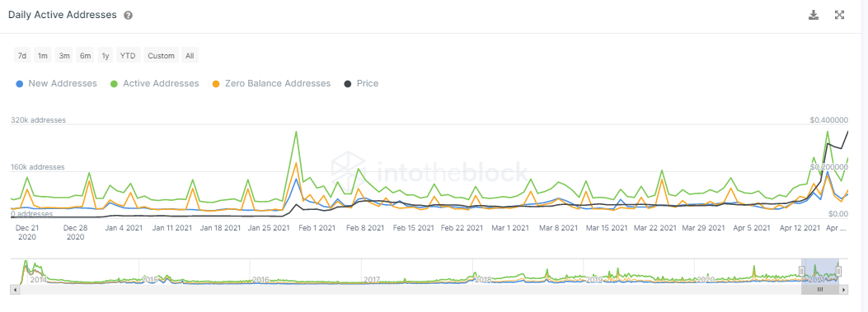This screenshot has width=868, height=312.
Task: Click 2019 label in the navigator
Action: pos(594,280)
